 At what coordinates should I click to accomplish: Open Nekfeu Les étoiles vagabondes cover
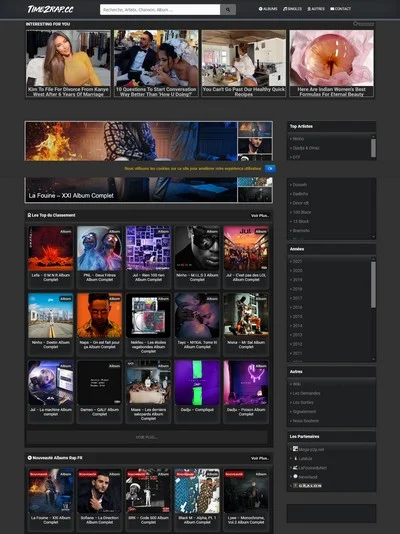coord(148,316)
